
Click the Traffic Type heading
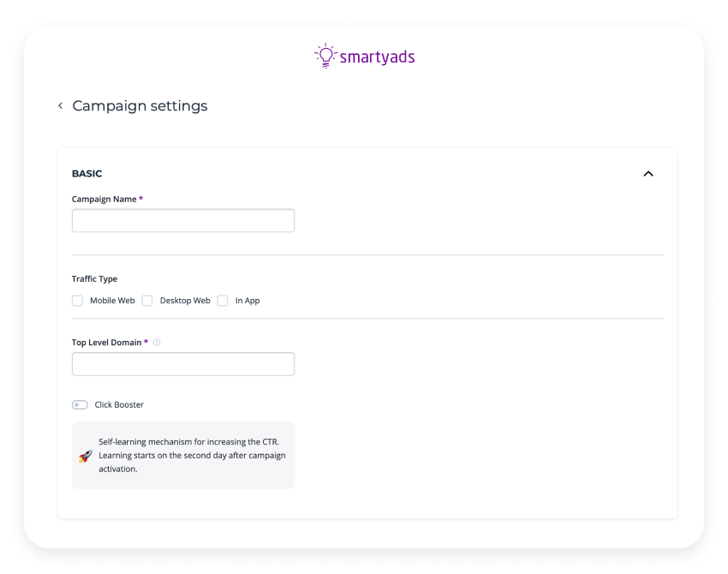95,278
